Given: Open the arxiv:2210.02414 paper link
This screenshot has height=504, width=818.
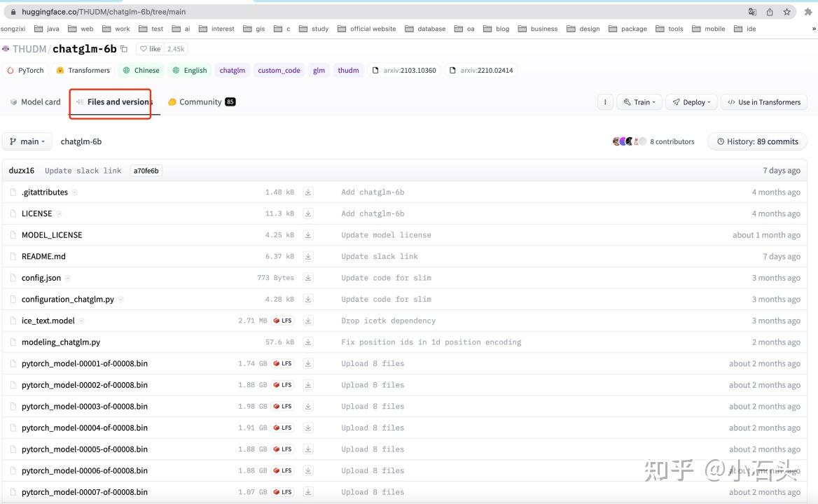Looking at the screenshot, I should point(485,70).
